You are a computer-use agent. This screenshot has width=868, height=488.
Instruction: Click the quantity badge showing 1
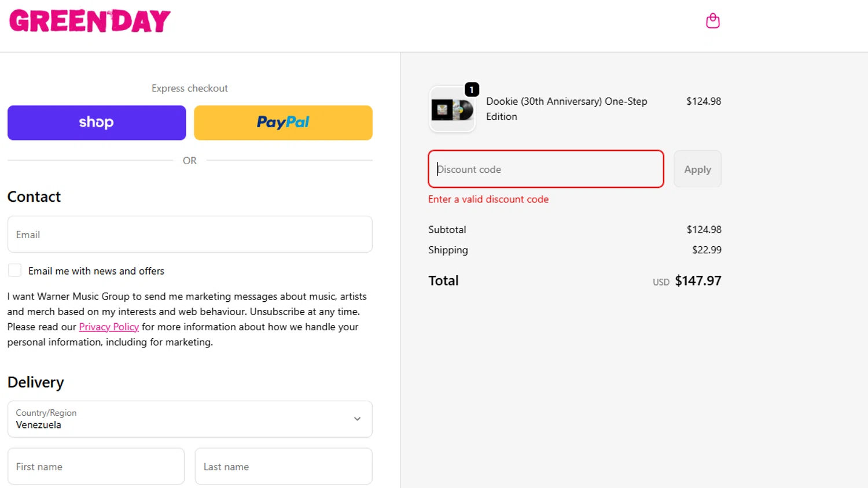coord(472,90)
